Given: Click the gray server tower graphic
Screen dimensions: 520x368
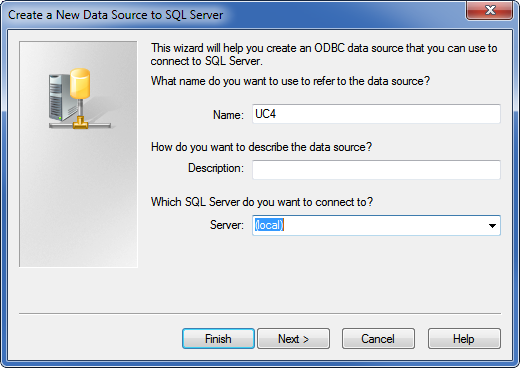Looking at the screenshot, I should pyautogui.click(x=60, y=98).
